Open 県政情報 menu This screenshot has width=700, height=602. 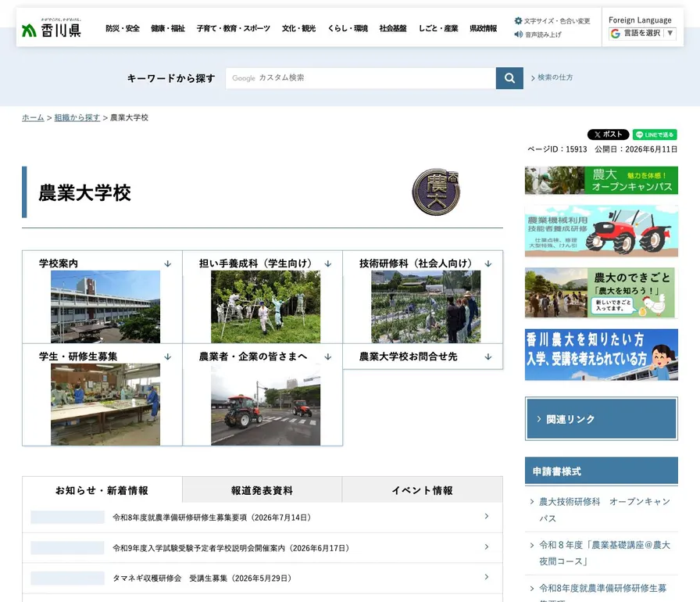[x=483, y=29]
